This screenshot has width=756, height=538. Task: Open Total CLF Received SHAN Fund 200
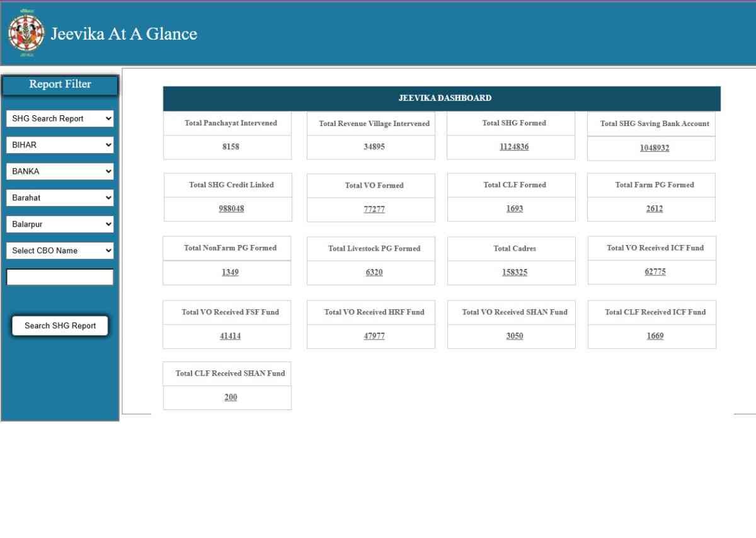(231, 398)
